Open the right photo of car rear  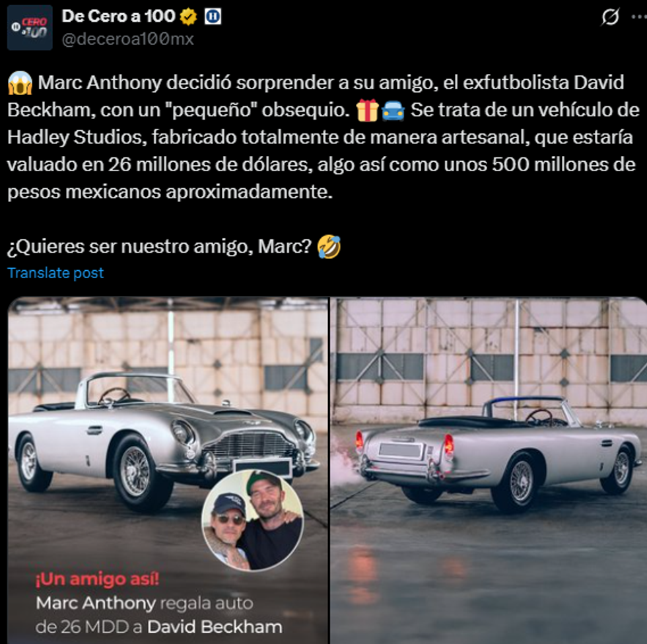489,470
